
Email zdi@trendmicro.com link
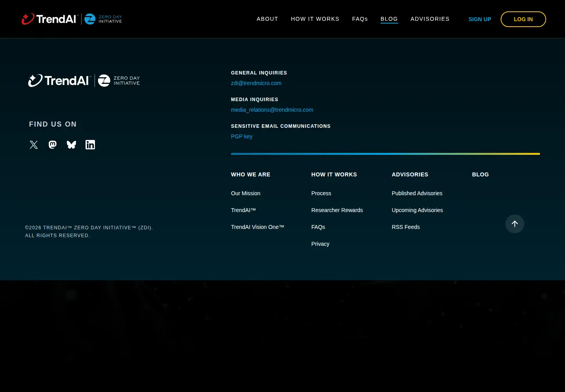[x=256, y=83]
